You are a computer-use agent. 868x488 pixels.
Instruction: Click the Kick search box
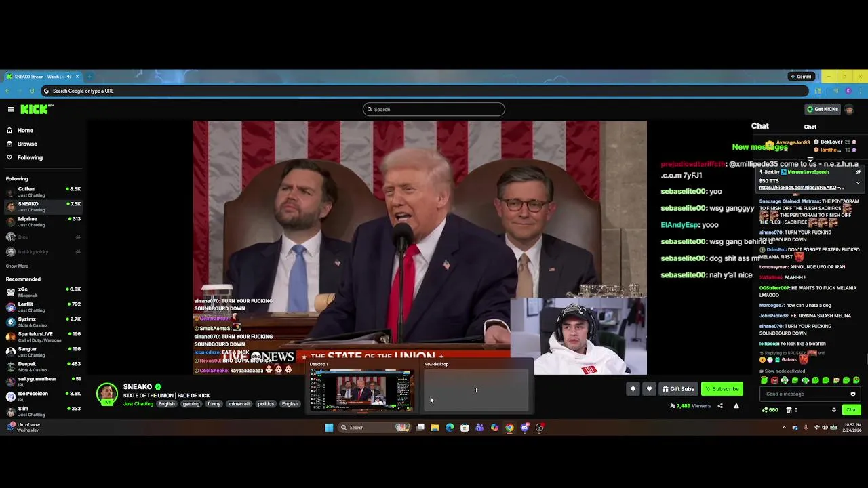click(434, 109)
